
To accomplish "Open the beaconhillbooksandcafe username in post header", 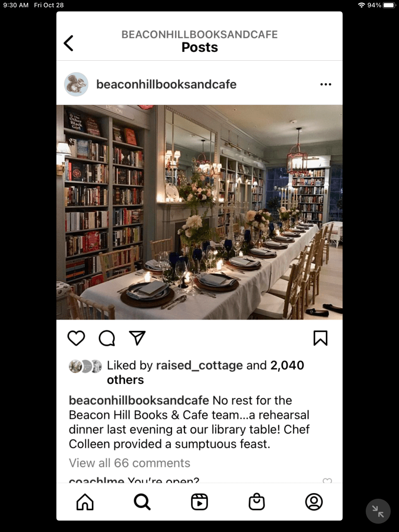I will point(166,84).
